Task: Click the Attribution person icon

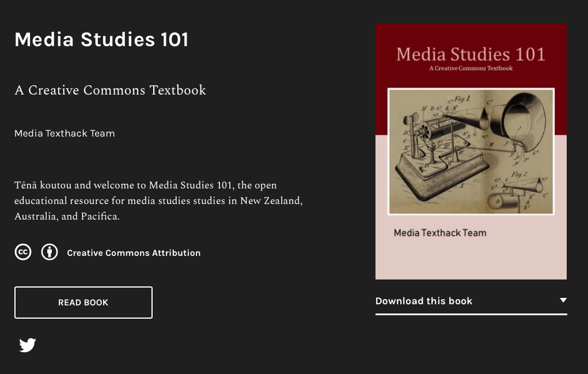Action: pyautogui.click(x=50, y=252)
